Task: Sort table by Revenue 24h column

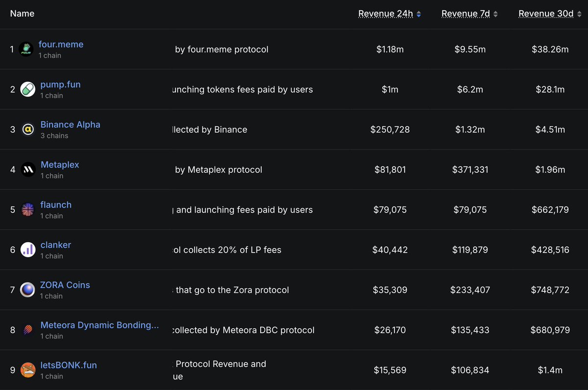Action: [390, 14]
